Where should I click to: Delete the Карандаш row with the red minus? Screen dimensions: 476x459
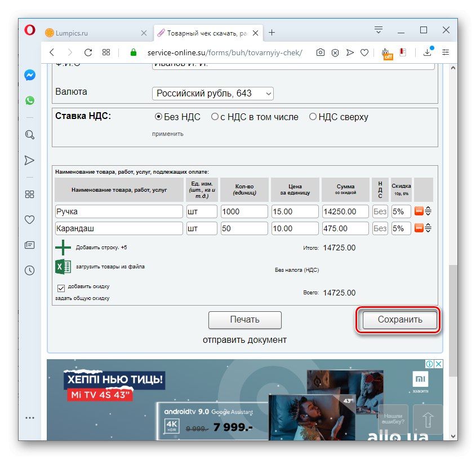[419, 228]
